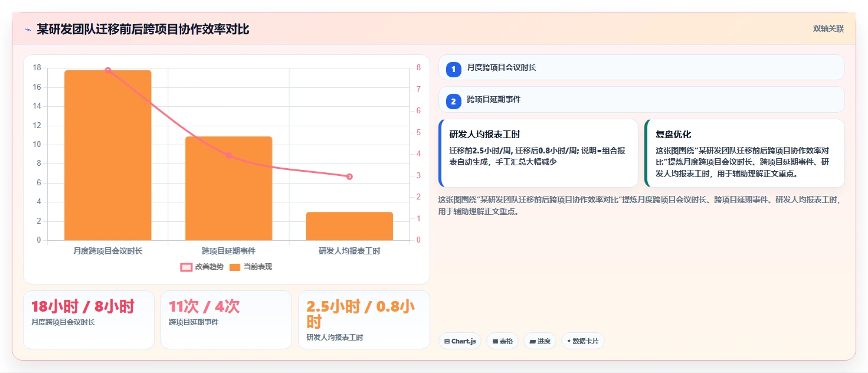868x373 pixels.
Task: Select the 18小时 / 8小时 stat card
Action: [x=89, y=319]
